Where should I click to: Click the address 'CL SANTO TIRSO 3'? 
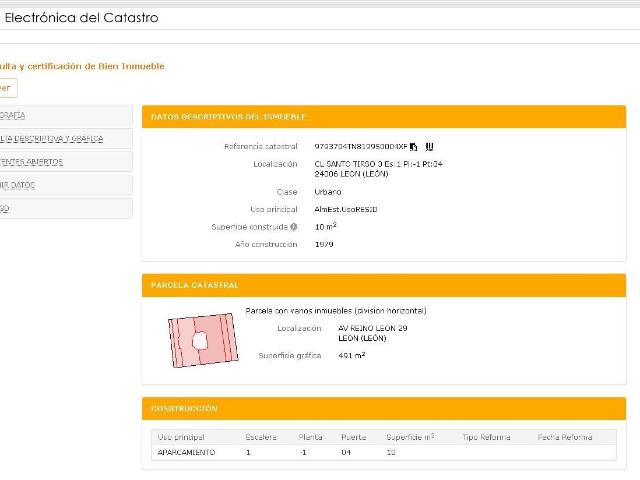coord(348,164)
